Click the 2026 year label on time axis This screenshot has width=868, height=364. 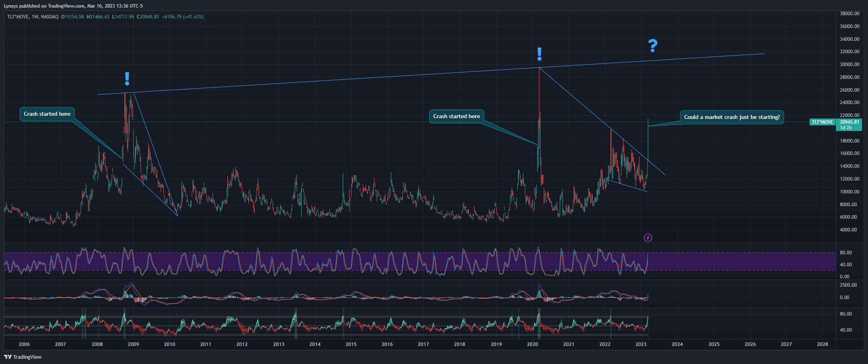[x=750, y=344]
